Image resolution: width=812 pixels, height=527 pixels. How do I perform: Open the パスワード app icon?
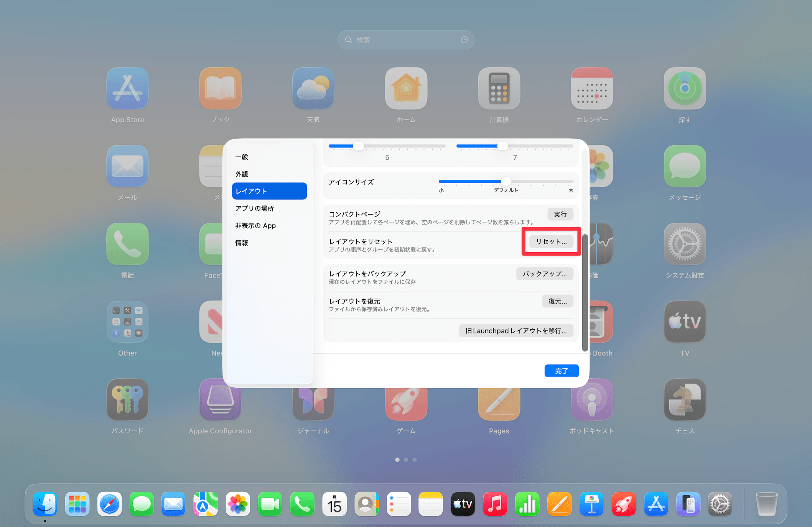127,400
